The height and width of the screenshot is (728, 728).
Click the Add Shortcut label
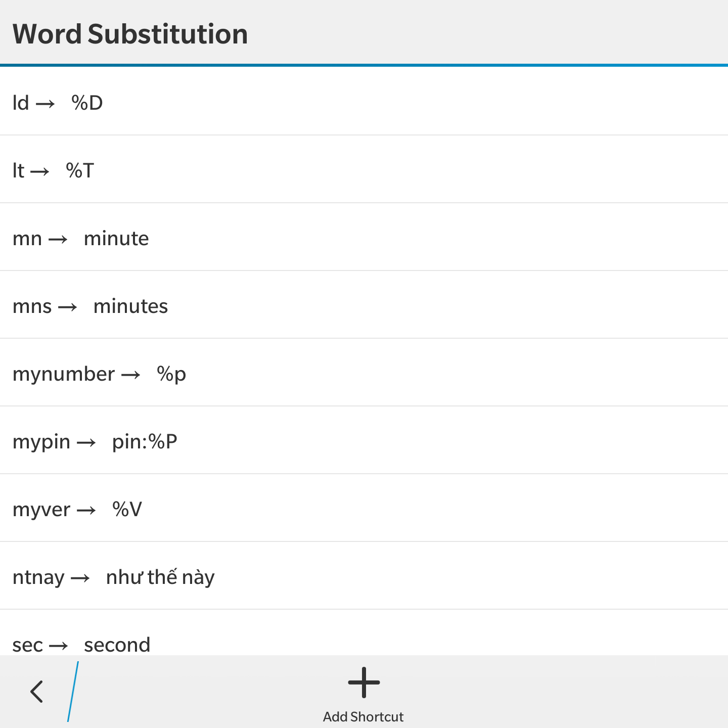[x=363, y=717]
